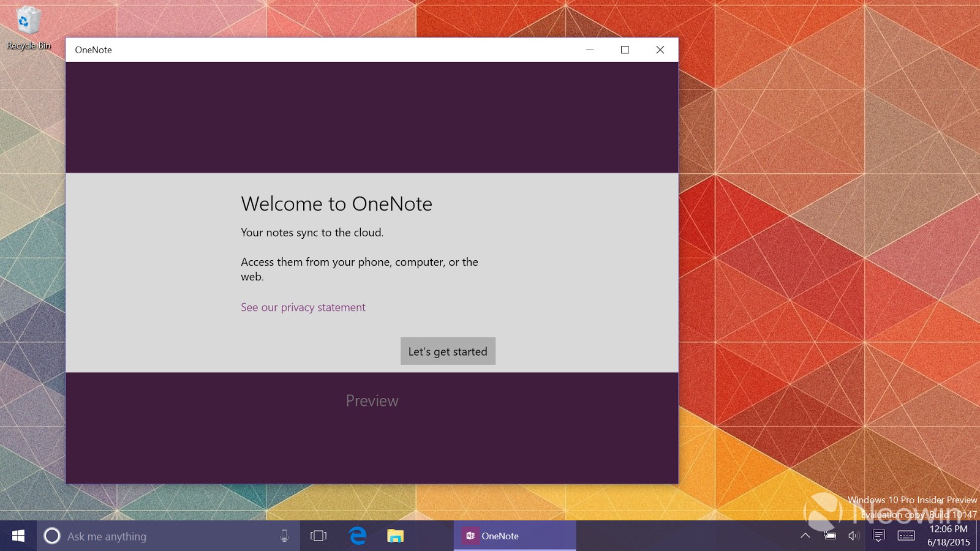
Task: Open the Action Center notifications icon
Action: pyautogui.click(x=879, y=536)
